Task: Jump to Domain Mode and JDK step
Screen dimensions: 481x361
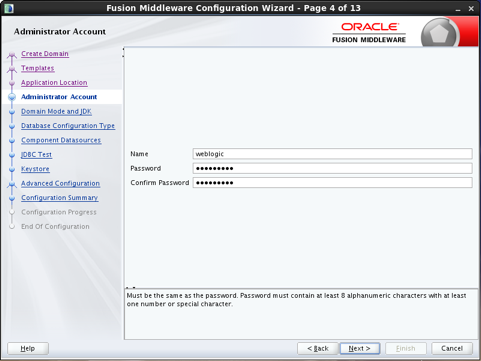Action: click(56, 111)
